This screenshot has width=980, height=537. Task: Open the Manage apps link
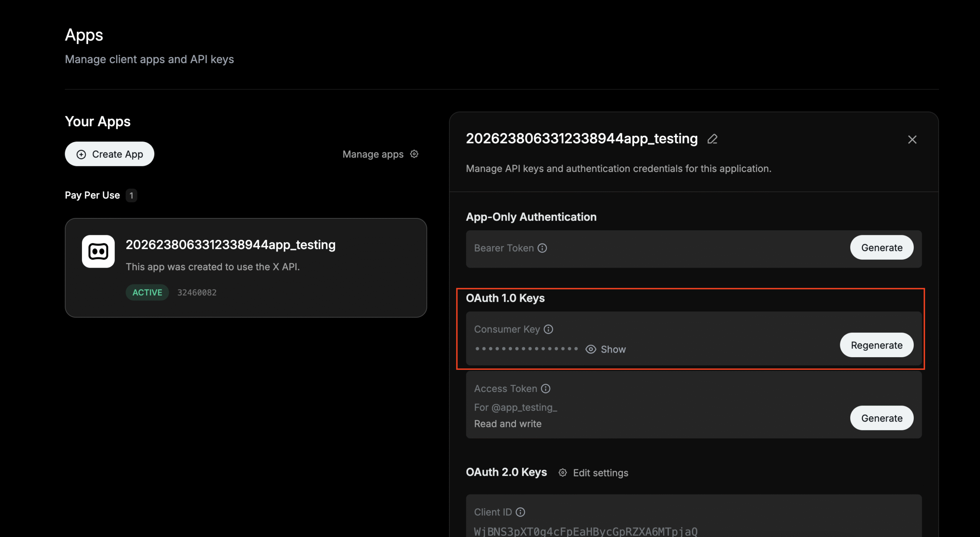point(373,154)
